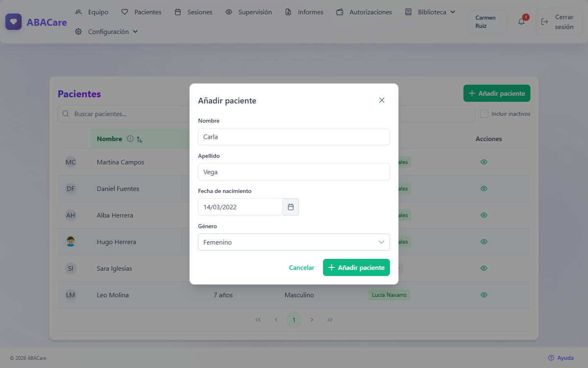Open the birth date calendar picker
The image size is (588, 368).
click(x=290, y=207)
